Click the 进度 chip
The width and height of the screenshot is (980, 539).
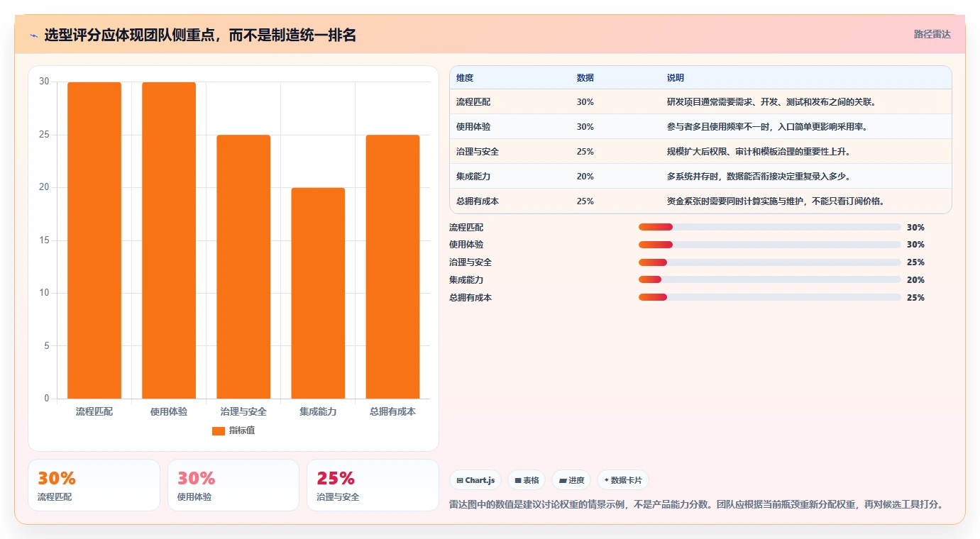click(x=571, y=480)
